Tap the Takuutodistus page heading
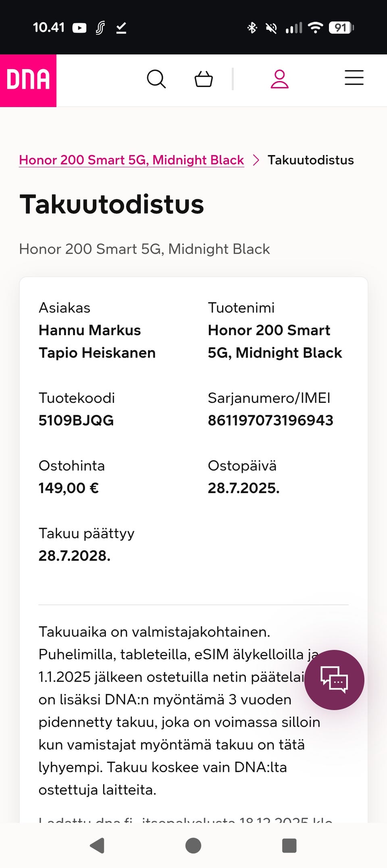Screen dimensions: 387x868 (x=112, y=204)
